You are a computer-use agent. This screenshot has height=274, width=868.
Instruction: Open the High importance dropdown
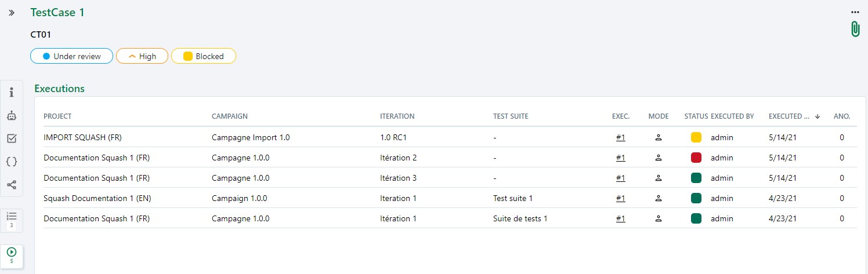coord(142,56)
